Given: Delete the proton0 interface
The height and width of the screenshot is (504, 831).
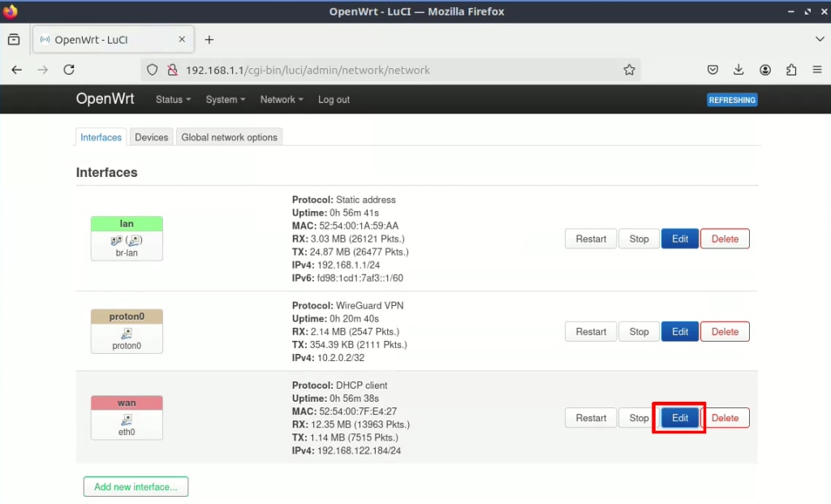Looking at the screenshot, I should click(725, 332).
